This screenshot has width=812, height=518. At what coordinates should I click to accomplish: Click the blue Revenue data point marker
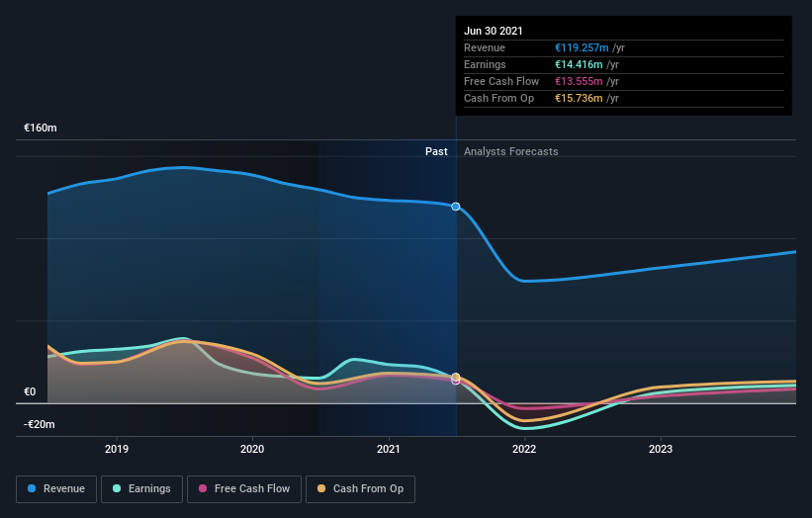coord(456,207)
